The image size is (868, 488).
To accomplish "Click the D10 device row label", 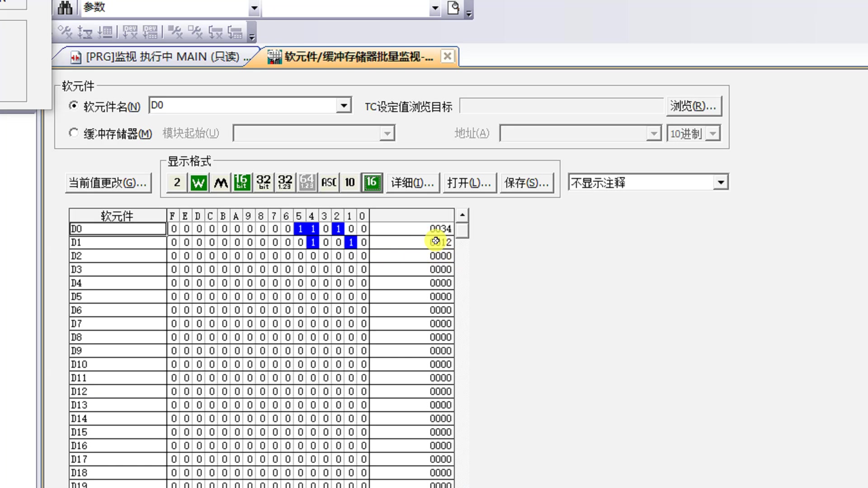I will (118, 365).
